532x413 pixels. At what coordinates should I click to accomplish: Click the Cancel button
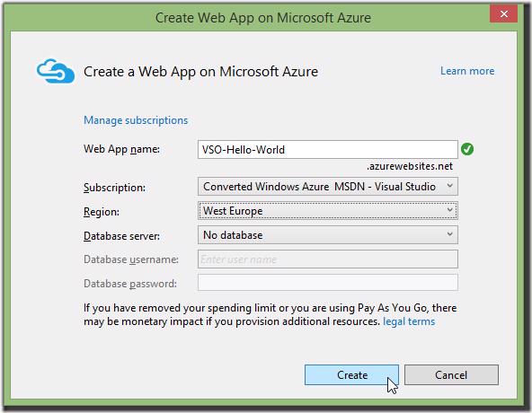click(451, 374)
